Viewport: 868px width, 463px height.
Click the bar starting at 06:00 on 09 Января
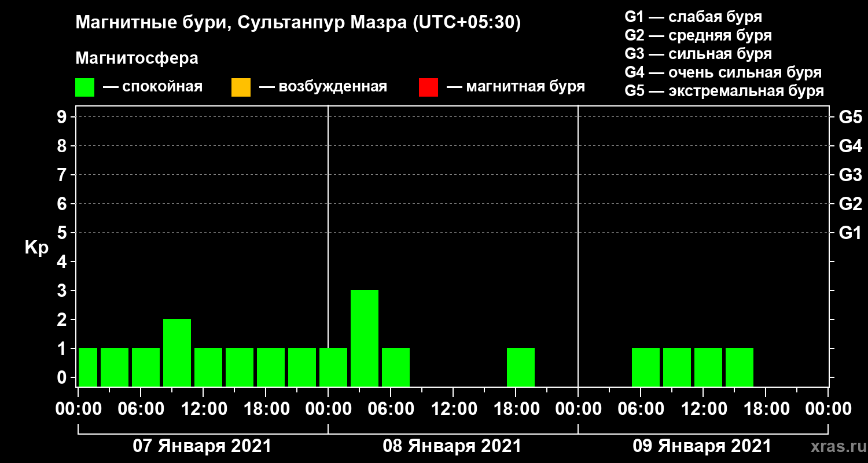(646, 367)
